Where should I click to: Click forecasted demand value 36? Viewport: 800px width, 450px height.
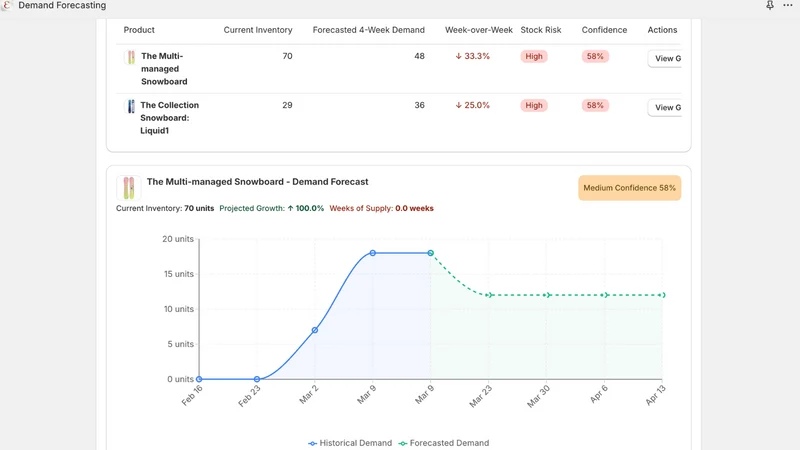419,105
